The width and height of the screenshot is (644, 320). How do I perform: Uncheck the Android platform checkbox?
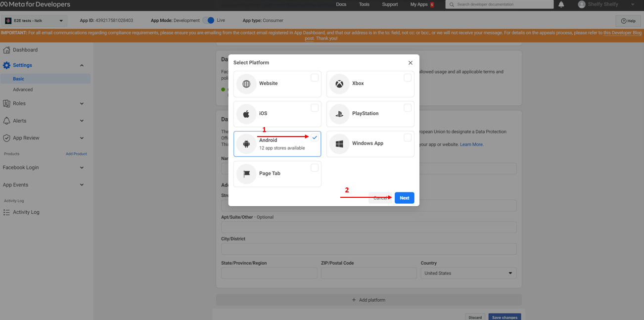coord(315,137)
